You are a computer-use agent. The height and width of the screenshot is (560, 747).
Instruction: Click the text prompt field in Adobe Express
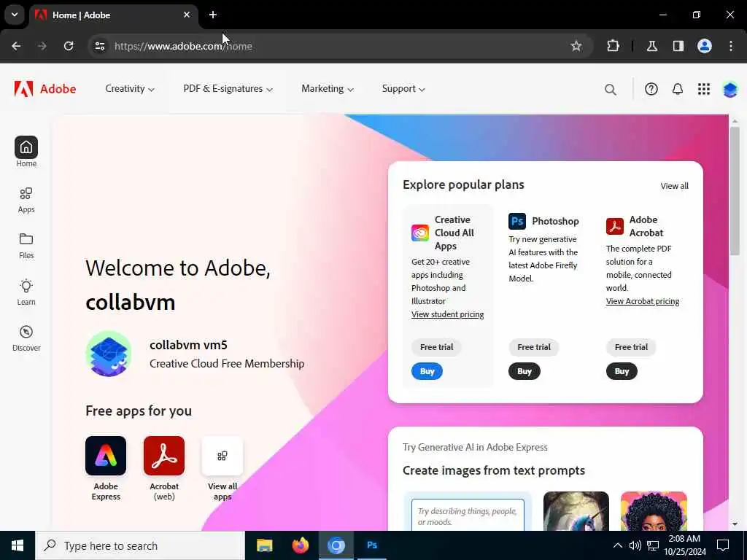pyautogui.click(x=468, y=516)
